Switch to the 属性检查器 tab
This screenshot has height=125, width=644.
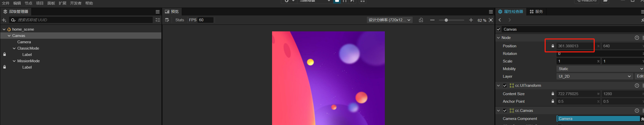(511, 12)
